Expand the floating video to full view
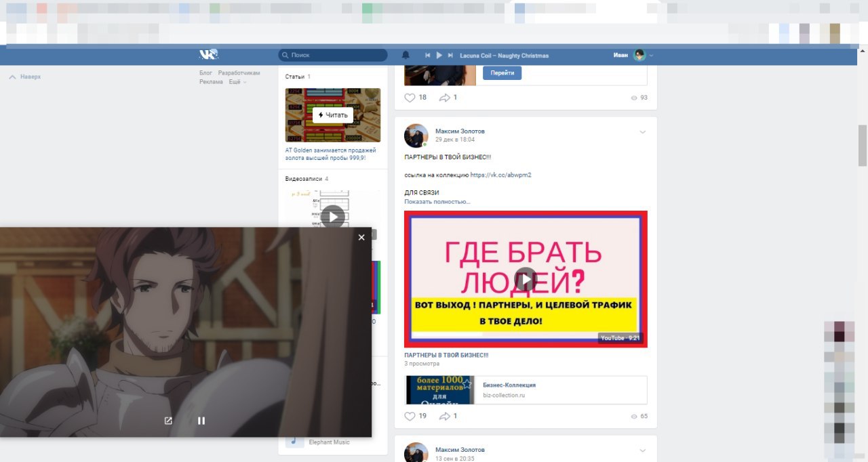The width and height of the screenshot is (868, 462). [168, 421]
